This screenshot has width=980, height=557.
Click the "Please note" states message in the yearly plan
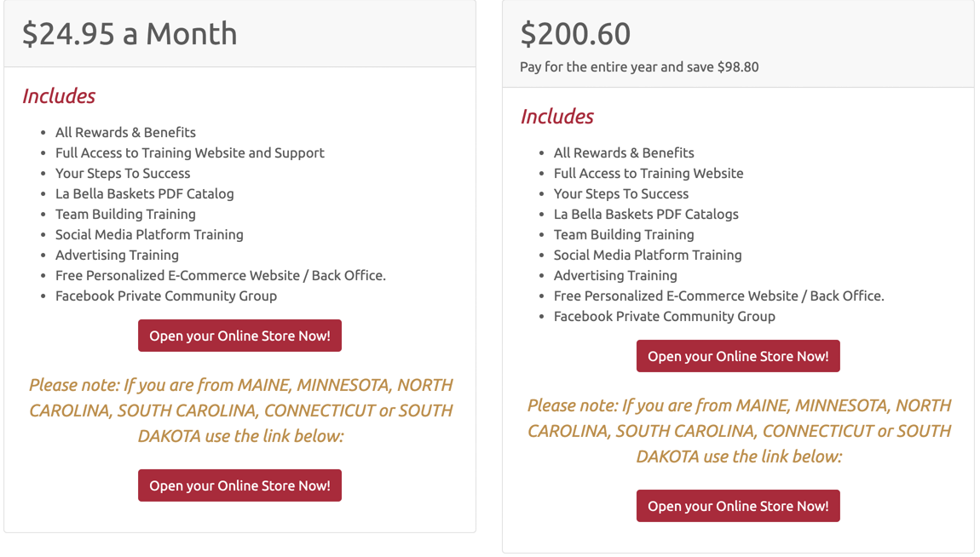coord(740,431)
